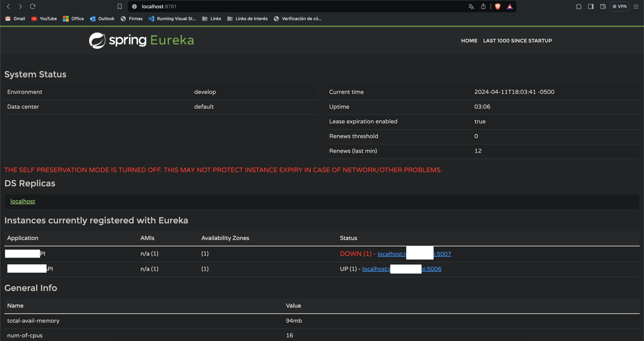
Task: Open LAST 1000 SINCE STARTUP page
Action: (x=517, y=40)
